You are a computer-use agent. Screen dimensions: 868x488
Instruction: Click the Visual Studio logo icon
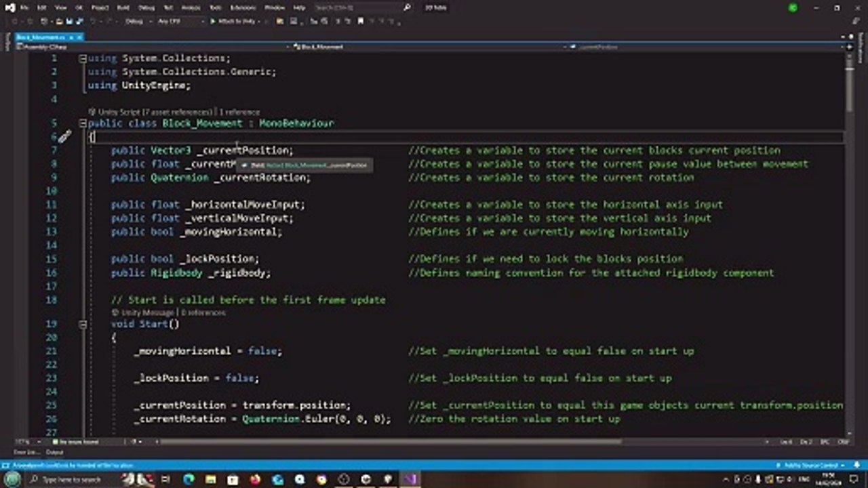click(x=9, y=7)
